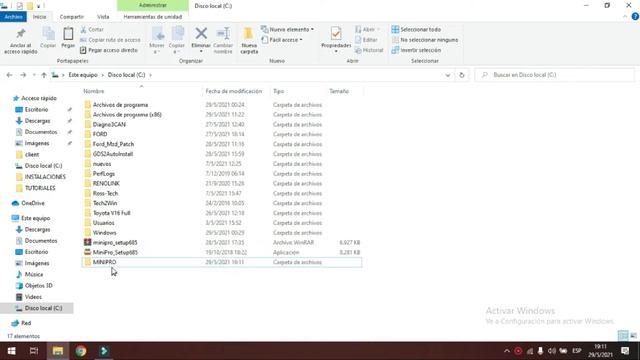Viewport: 640px width, 360px height.
Task: Open recent locations dropdown arrow
Action: point(34,75)
